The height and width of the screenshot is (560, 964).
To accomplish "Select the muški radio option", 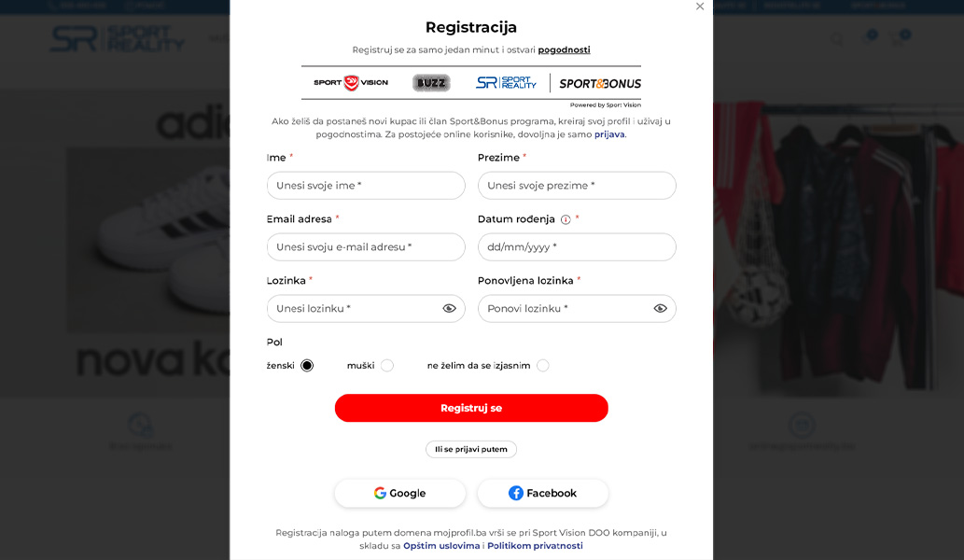I will point(386,366).
